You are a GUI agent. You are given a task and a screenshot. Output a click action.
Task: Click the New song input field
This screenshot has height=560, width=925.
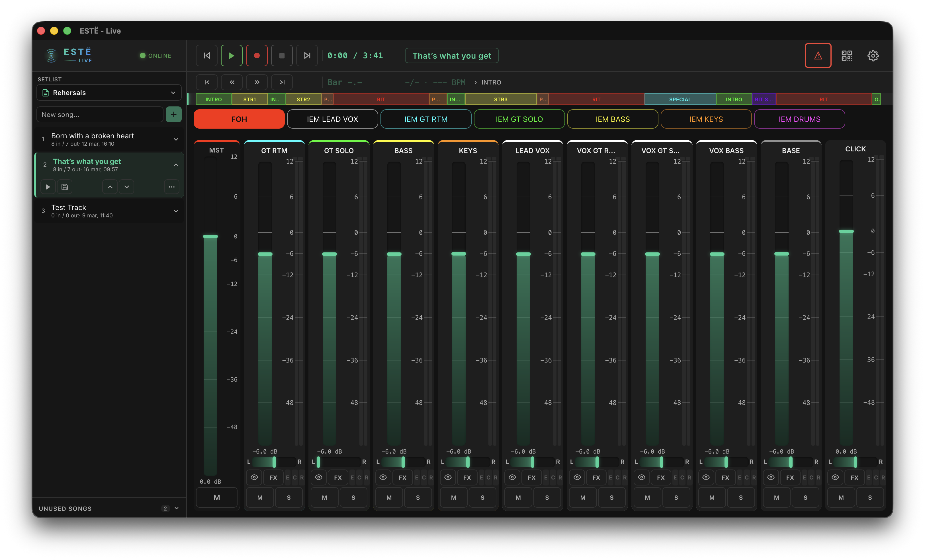(x=99, y=114)
